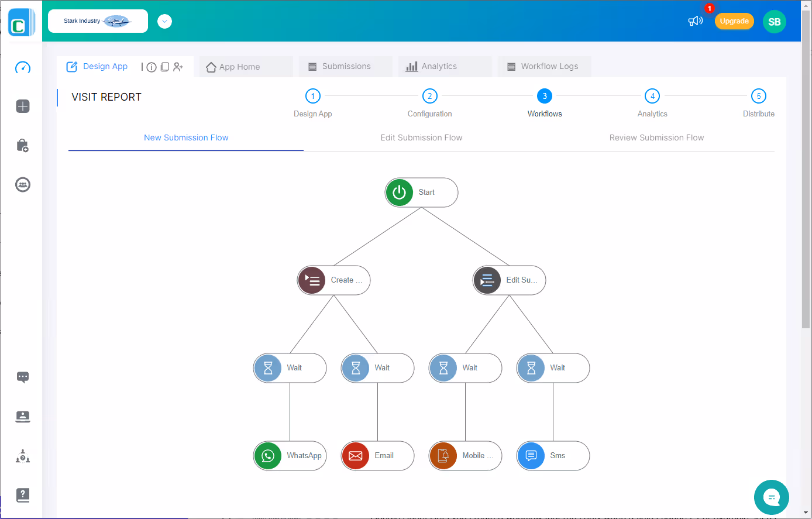Click the community help icon in sidebar

23,456
